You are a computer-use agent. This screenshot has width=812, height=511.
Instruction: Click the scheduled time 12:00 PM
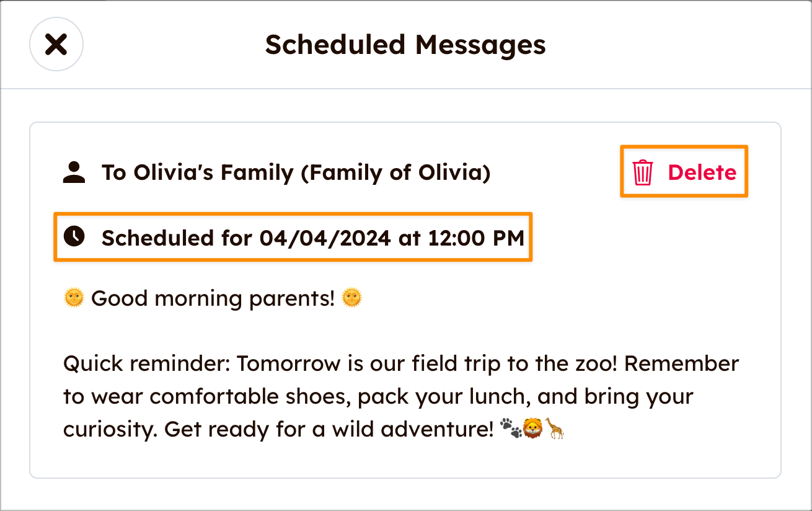476,238
